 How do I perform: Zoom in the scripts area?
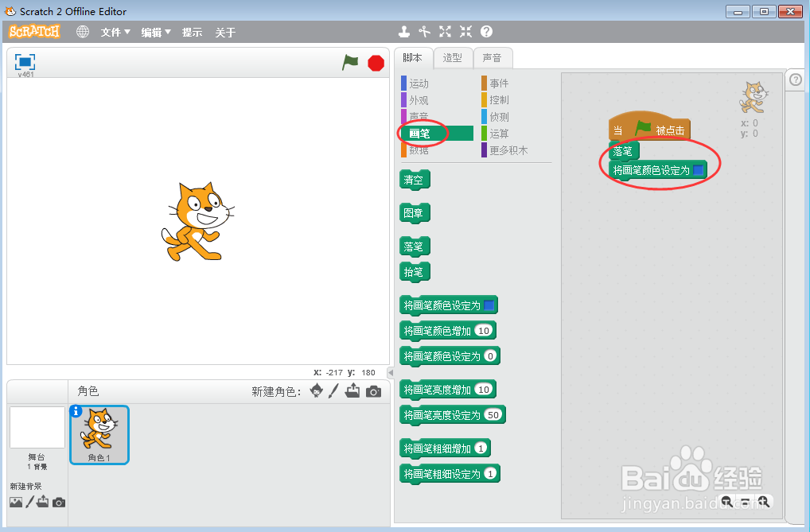(764, 502)
